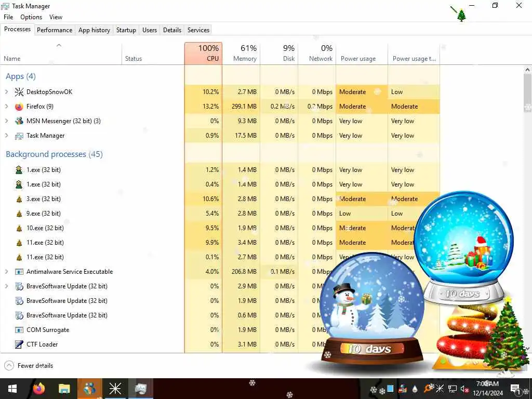Screen dimensions: 532x399
Task: Select the Processes tab
Action: (17, 30)
